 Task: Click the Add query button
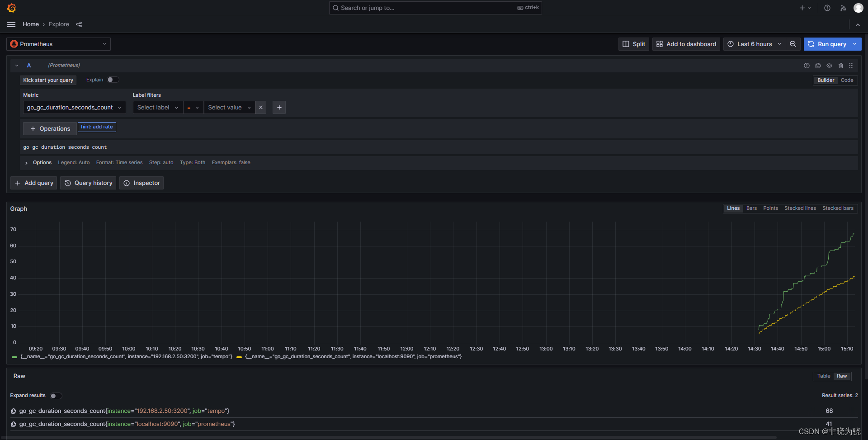tap(34, 183)
